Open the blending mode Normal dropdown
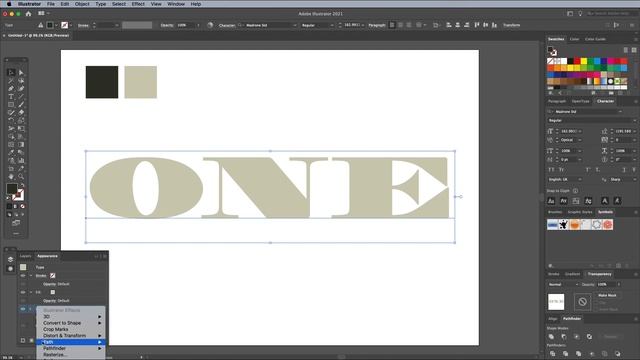 pos(563,284)
